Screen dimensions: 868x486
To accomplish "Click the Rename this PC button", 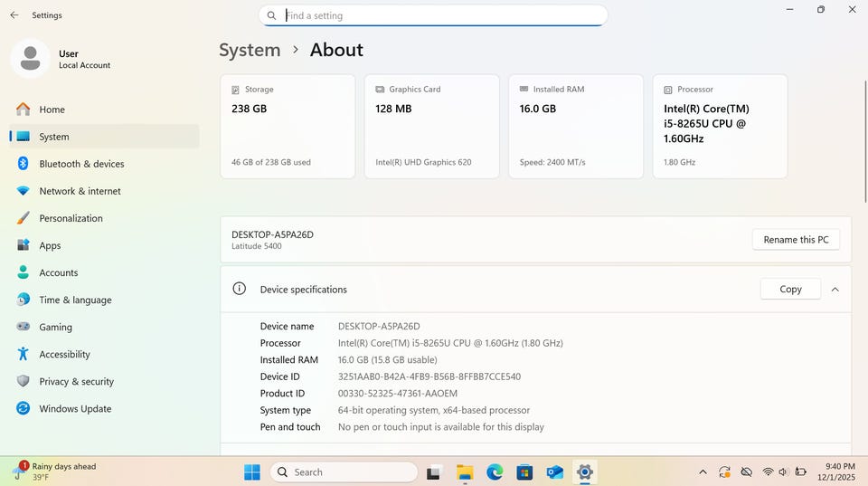I will tap(796, 240).
